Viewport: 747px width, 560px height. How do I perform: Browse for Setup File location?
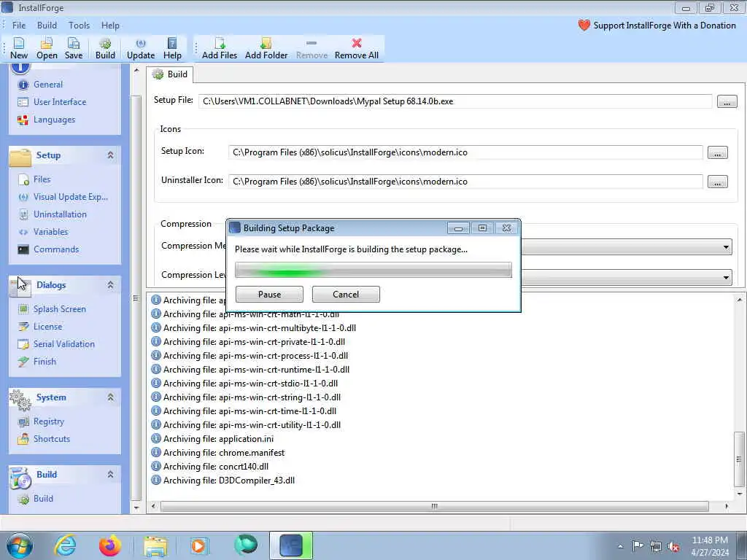pyautogui.click(x=727, y=101)
